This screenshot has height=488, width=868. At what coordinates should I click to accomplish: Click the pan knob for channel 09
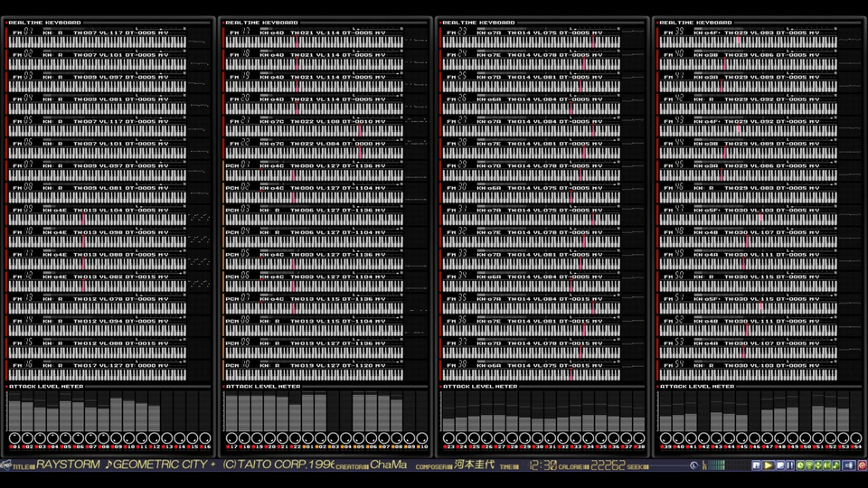click(x=117, y=437)
